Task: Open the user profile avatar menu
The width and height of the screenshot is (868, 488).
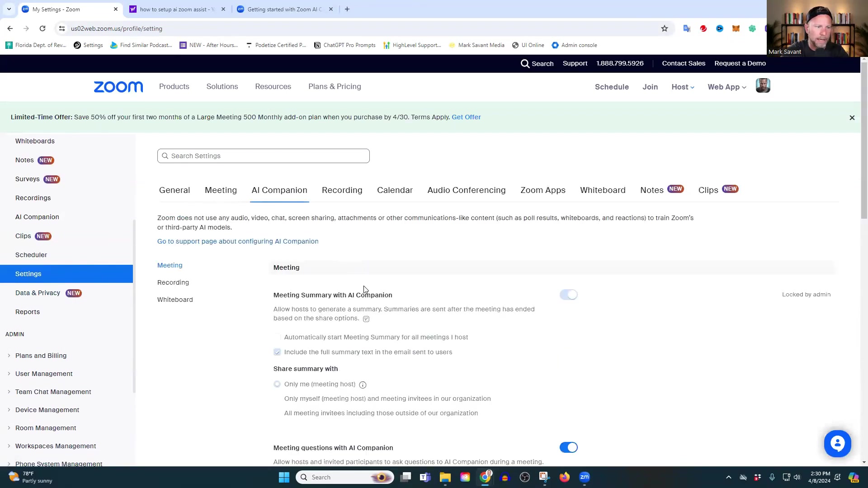Action: (763, 86)
